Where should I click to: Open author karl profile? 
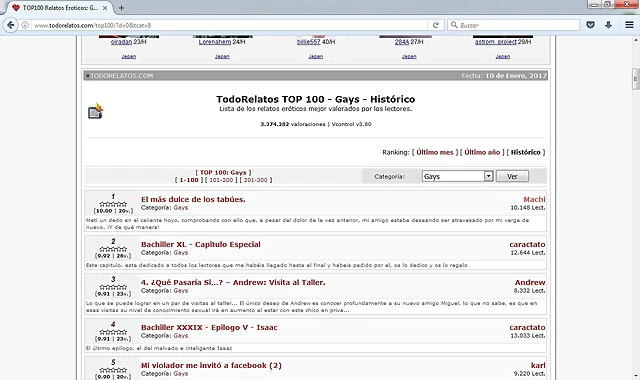point(538,365)
